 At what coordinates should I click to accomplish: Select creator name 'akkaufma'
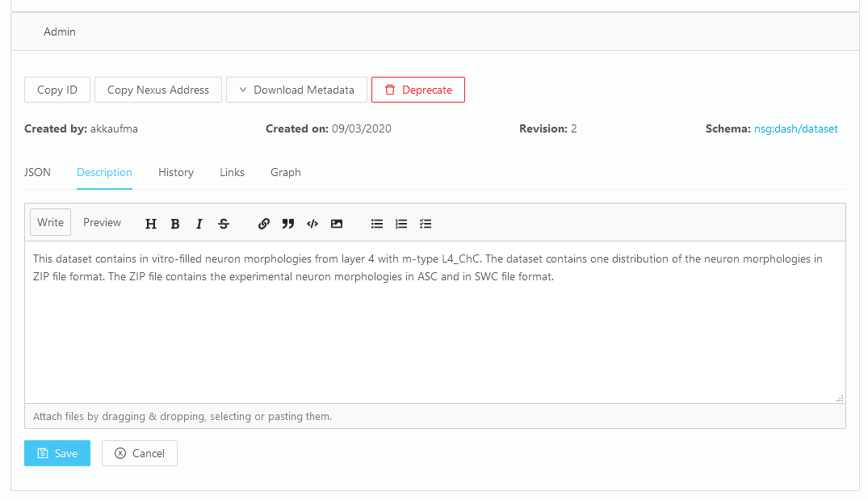click(114, 128)
